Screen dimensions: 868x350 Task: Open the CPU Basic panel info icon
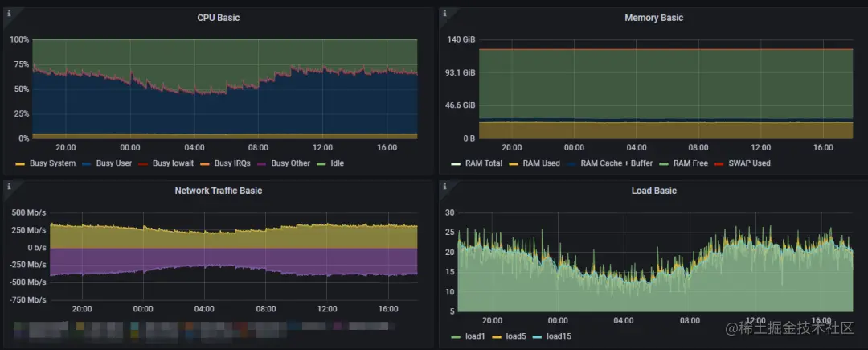click(10, 14)
